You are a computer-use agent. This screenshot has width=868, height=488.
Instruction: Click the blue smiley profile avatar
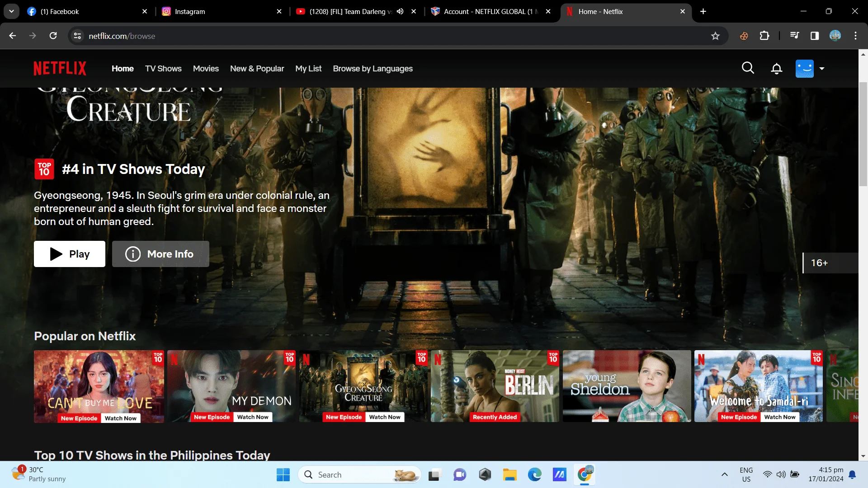tap(804, 69)
